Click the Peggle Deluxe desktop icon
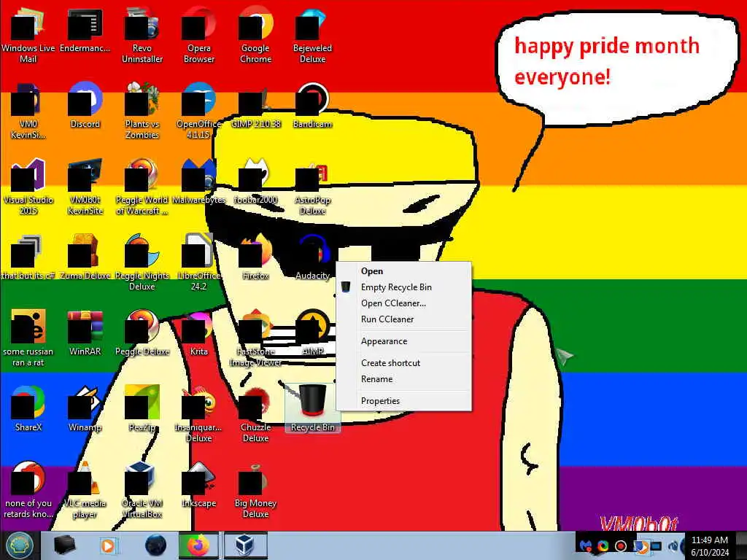 pyautogui.click(x=142, y=332)
